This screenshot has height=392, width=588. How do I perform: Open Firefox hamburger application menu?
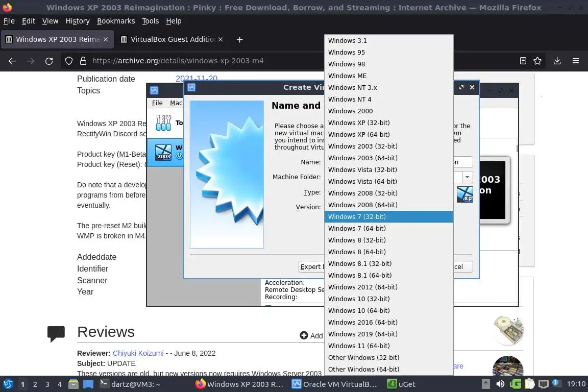coord(576,61)
